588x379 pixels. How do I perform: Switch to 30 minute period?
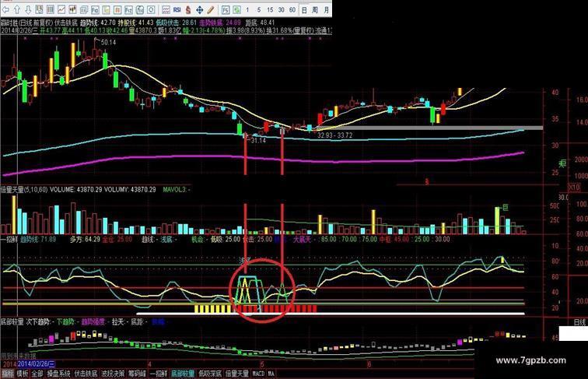[x=282, y=10]
